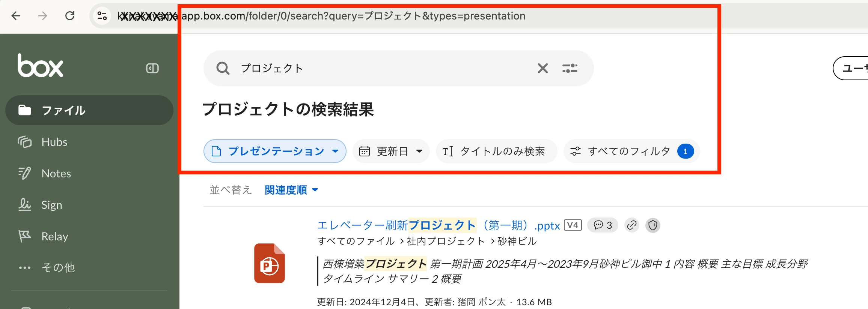868x309 pixels.
Task: Click the プロジェクトの検索結果 heading
Action: (288, 109)
